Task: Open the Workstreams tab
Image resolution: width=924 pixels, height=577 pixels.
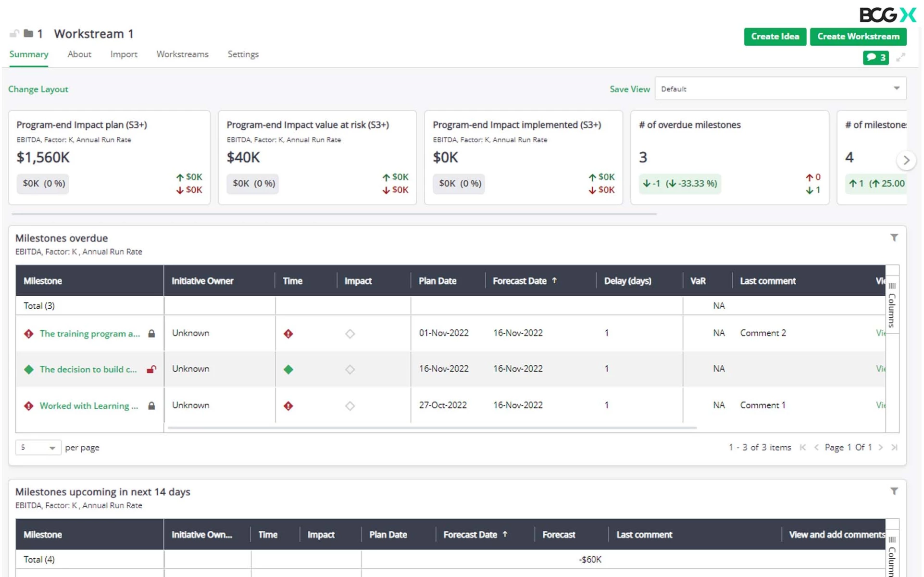Action: pos(182,54)
